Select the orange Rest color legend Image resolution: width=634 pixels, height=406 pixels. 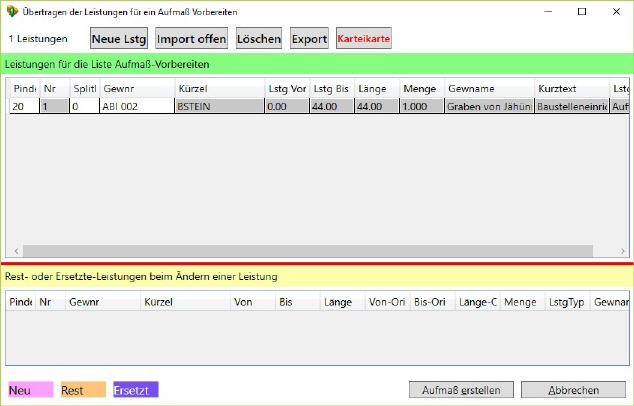[83, 389]
